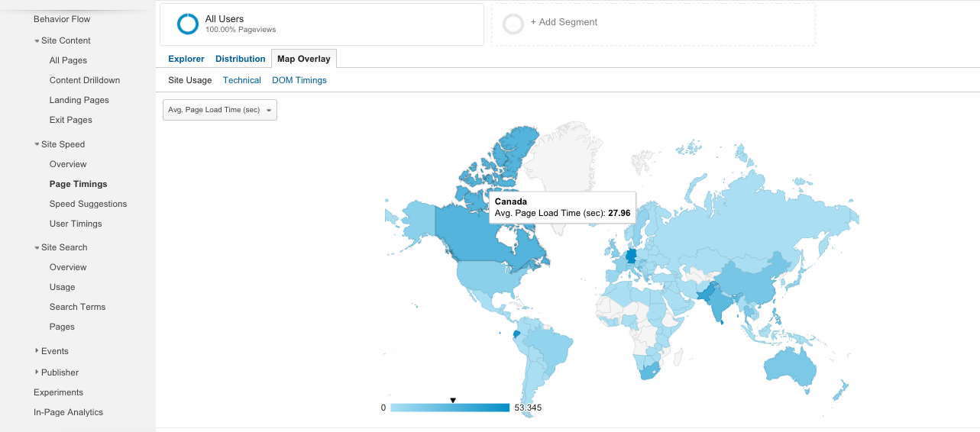The image size is (980, 432).
Task: Collapse the Site Search section
Action: pyautogui.click(x=37, y=248)
